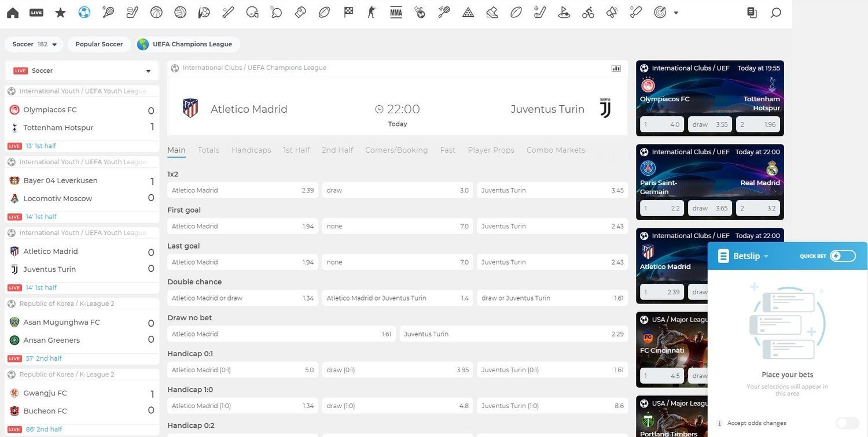Image resolution: width=868 pixels, height=437 pixels.
Task: Select the MMA sport icon
Action: 396,12
